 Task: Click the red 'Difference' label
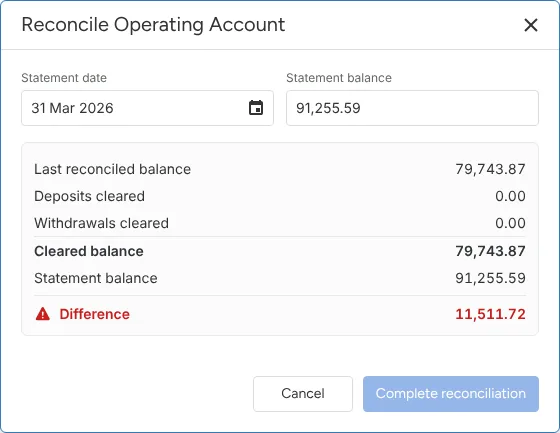click(x=95, y=314)
